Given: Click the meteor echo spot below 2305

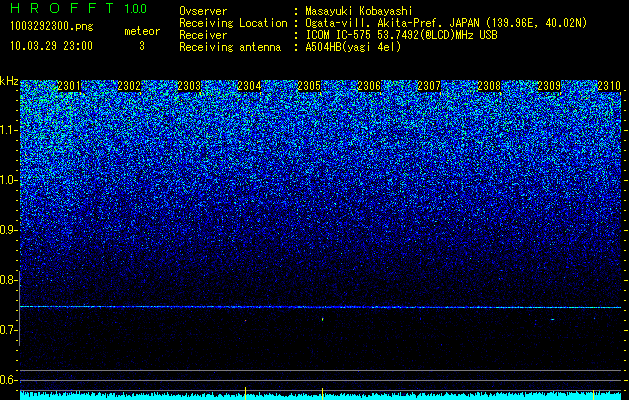Looking at the screenshot, I should 322,319.
